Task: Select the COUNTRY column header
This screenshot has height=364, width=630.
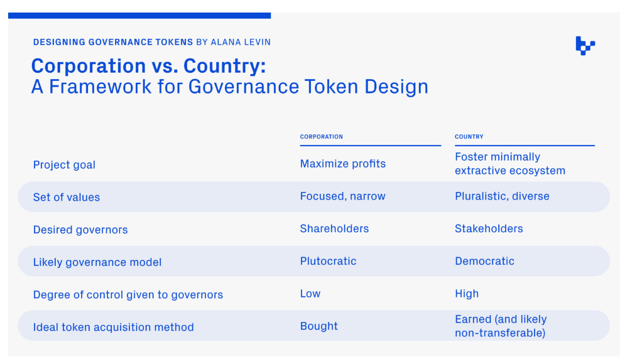Action: point(469,137)
